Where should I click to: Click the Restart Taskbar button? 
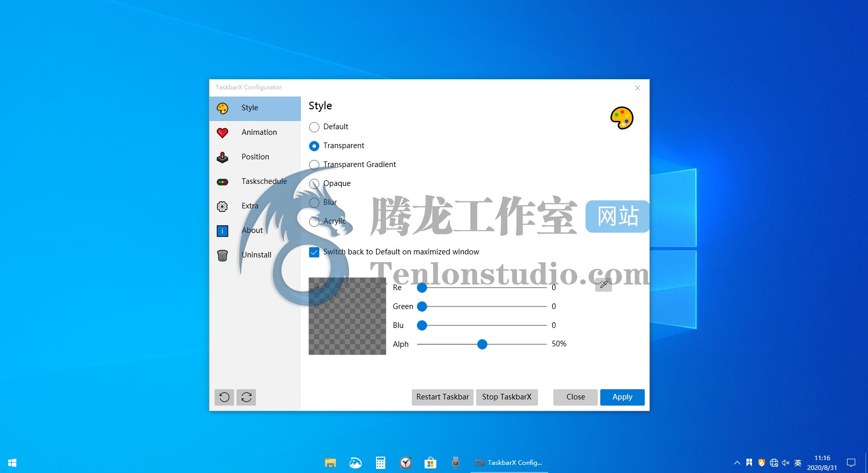tap(442, 397)
